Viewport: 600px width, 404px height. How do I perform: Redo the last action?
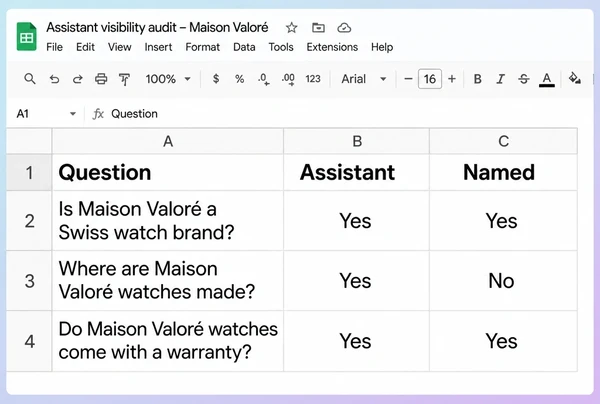pos(78,79)
